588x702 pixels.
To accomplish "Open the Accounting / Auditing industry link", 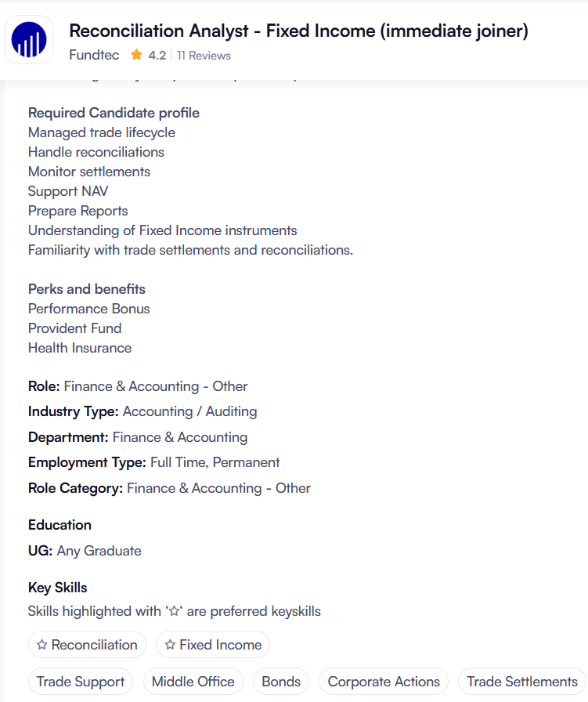I will click(x=189, y=411).
